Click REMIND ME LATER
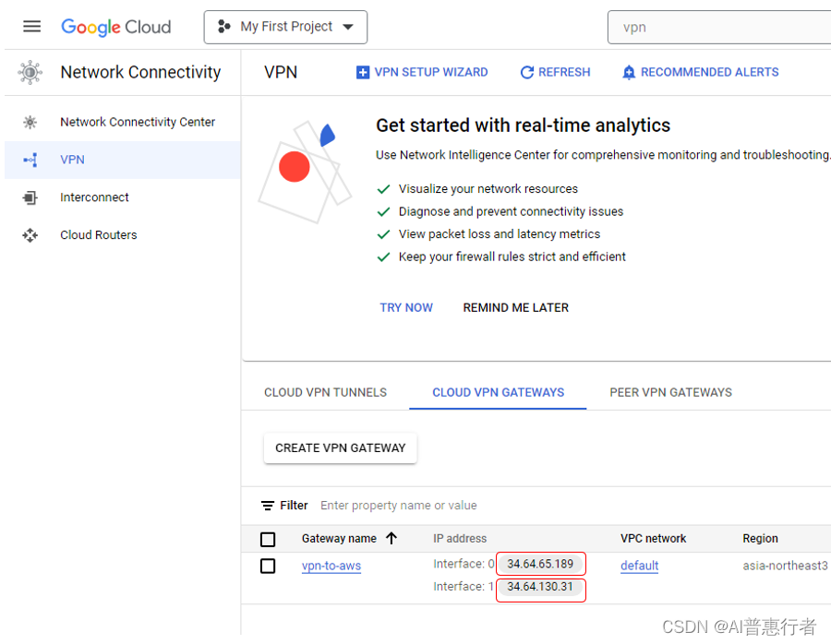 [515, 308]
